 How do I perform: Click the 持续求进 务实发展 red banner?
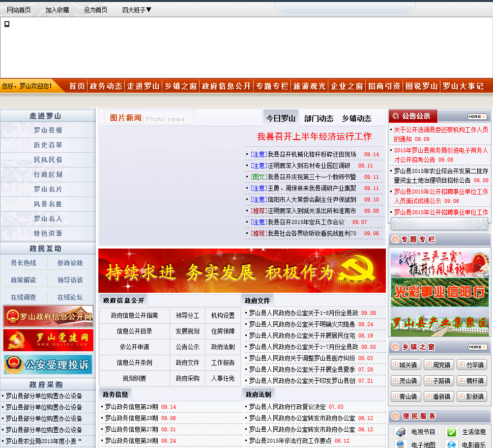pos(242,271)
